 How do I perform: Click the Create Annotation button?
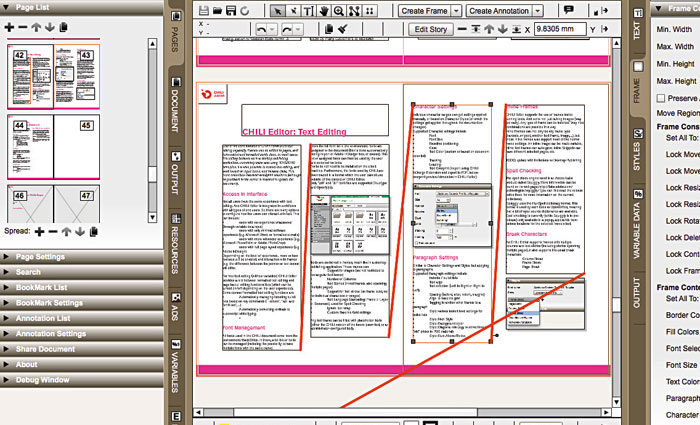499,11
